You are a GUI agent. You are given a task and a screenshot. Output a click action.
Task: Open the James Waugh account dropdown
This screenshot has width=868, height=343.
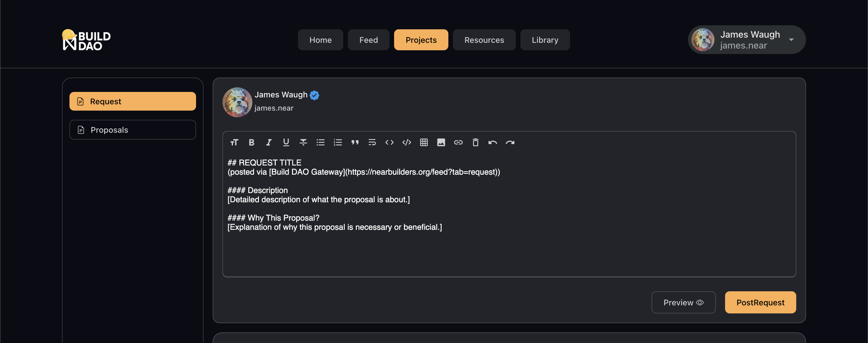[747, 40]
